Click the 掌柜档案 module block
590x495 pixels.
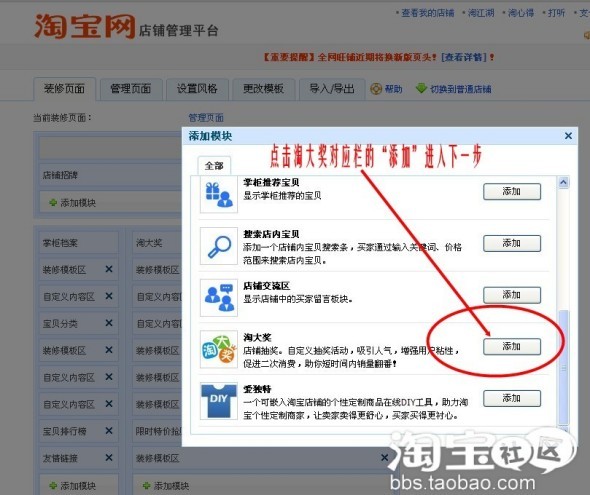pyautogui.click(x=79, y=243)
